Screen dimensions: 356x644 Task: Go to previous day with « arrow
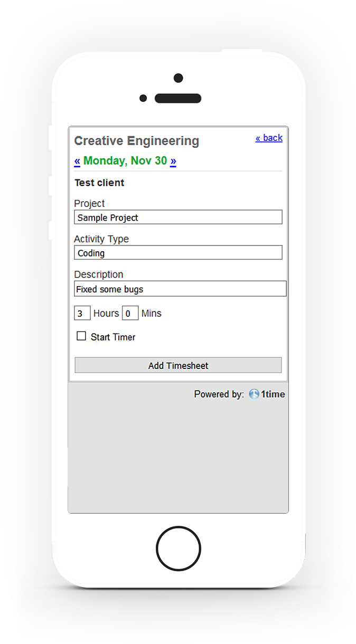coord(77,160)
